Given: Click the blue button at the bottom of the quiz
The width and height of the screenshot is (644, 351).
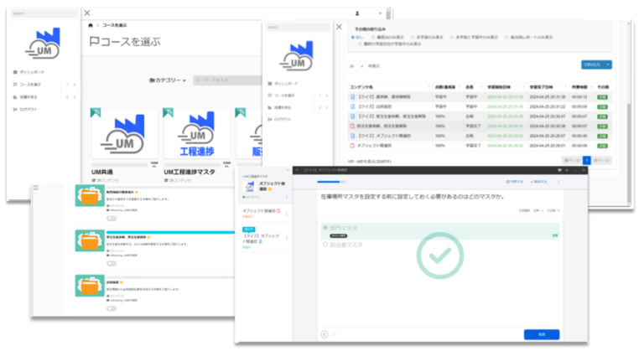Looking at the screenshot, I should [x=542, y=334].
